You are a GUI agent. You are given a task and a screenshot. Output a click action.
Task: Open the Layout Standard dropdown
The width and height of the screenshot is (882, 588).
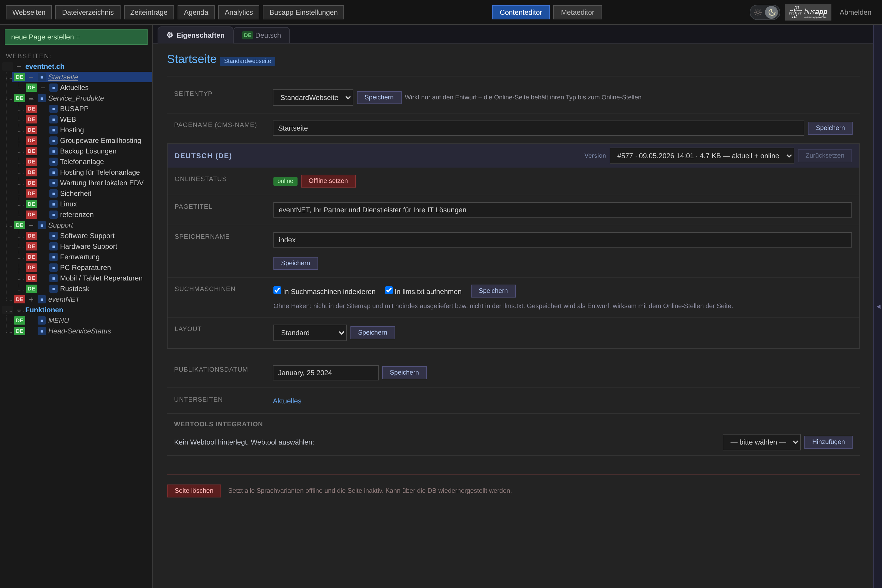point(310,333)
